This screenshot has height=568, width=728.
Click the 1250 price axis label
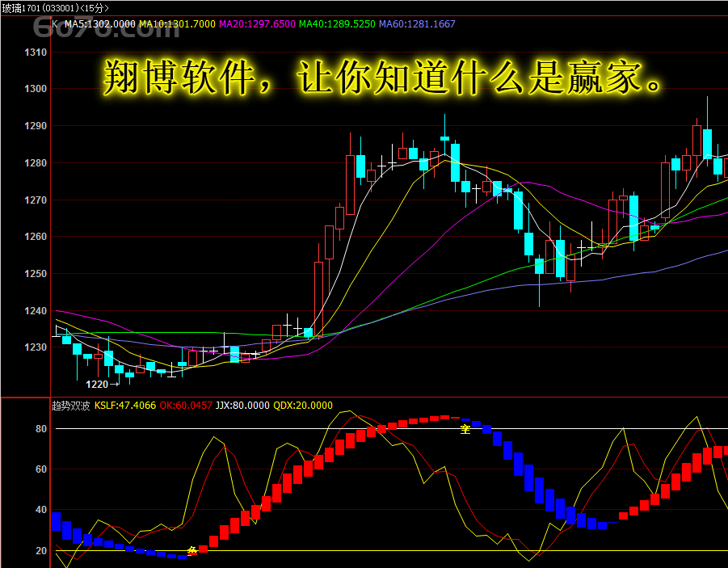point(36,274)
